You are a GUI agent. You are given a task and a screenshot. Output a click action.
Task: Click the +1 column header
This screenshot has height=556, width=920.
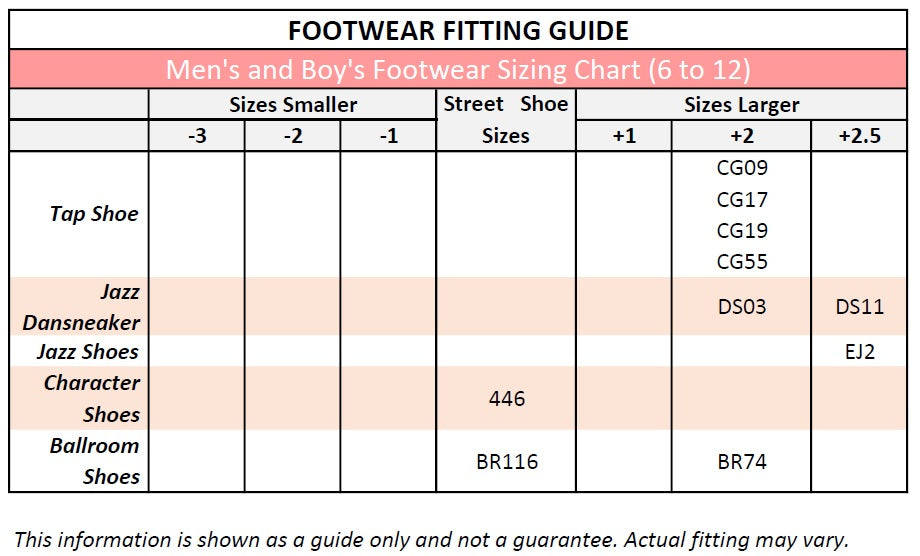pos(623,136)
